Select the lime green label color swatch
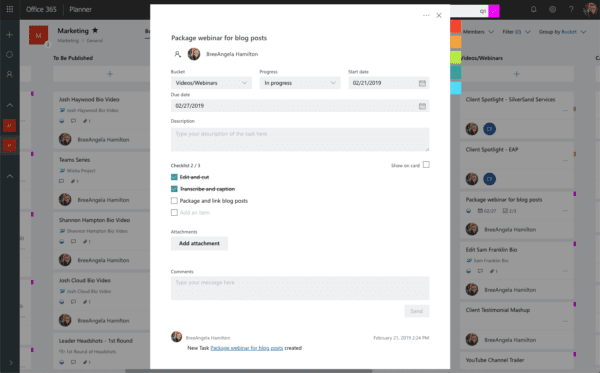Viewport: 600px width, 373px height. (x=456, y=57)
